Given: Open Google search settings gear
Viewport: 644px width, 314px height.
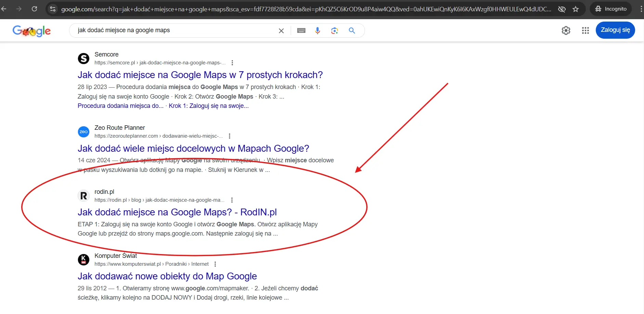Looking at the screenshot, I should tap(566, 30).
